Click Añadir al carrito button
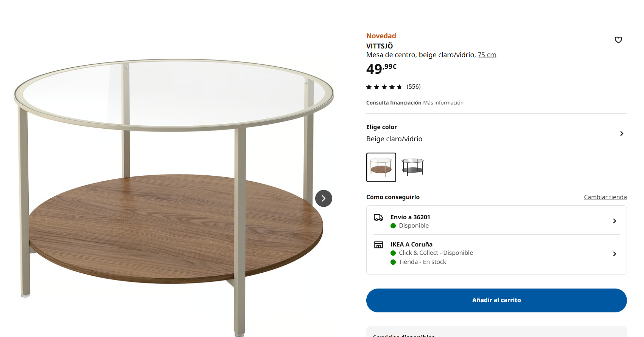The width and height of the screenshot is (644, 337). click(496, 300)
